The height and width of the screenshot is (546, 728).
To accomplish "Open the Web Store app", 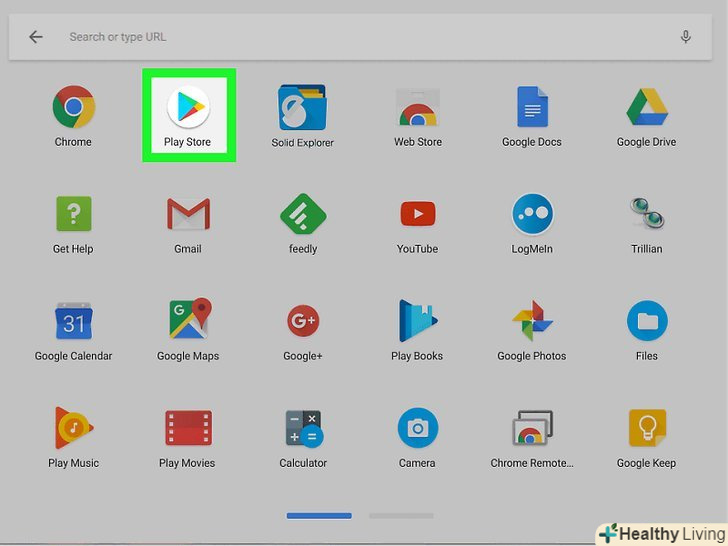I will point(417,107).
